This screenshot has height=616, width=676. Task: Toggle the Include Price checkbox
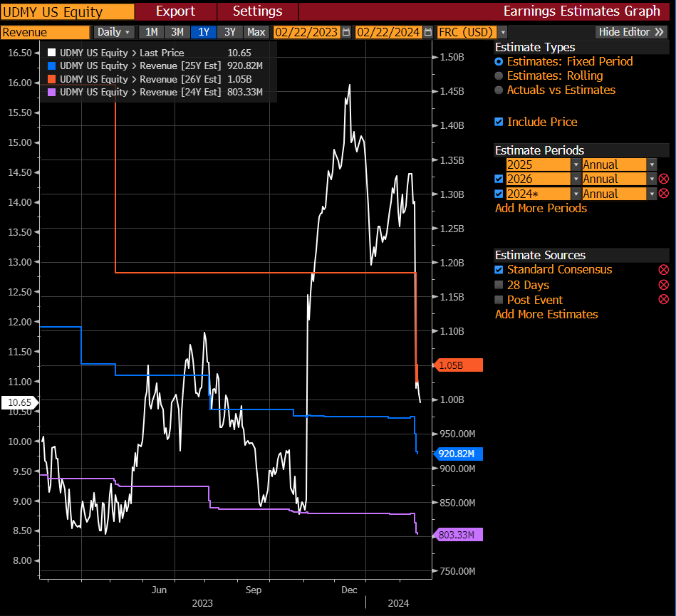[x=499, y=122]
